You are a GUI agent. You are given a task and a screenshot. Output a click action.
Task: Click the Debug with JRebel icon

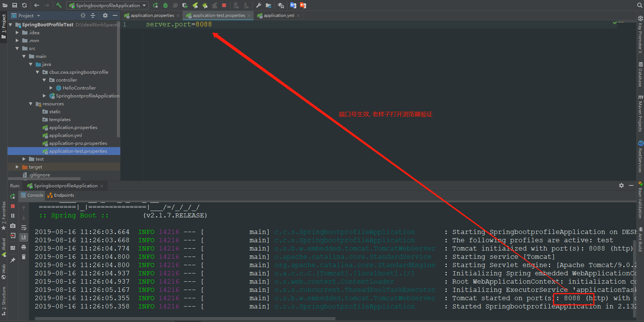(x=205, y=5)
